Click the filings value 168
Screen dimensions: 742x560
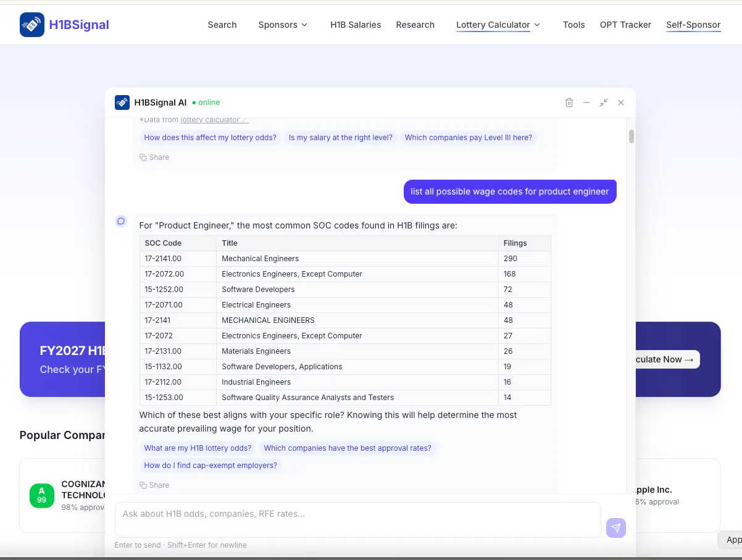[x=524, y=274]
